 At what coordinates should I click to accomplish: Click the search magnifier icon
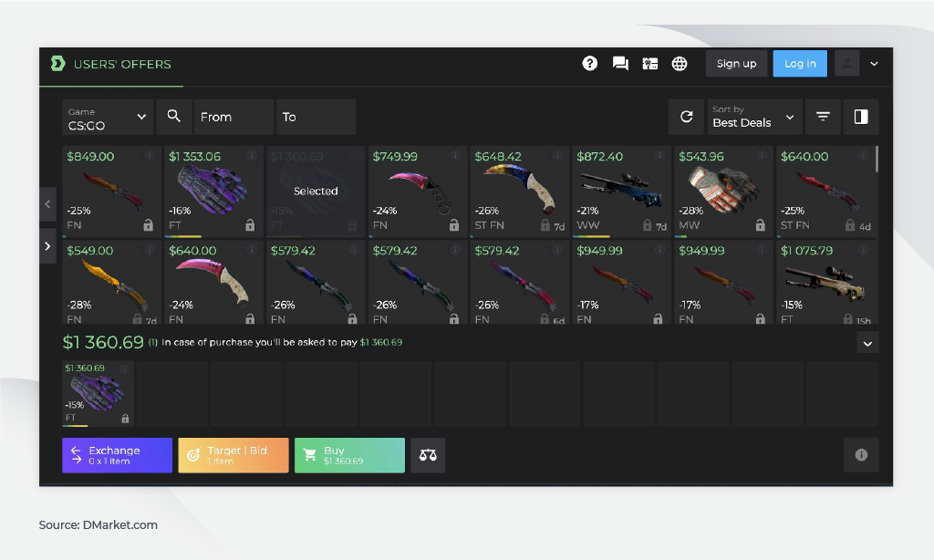coord(174,117)
